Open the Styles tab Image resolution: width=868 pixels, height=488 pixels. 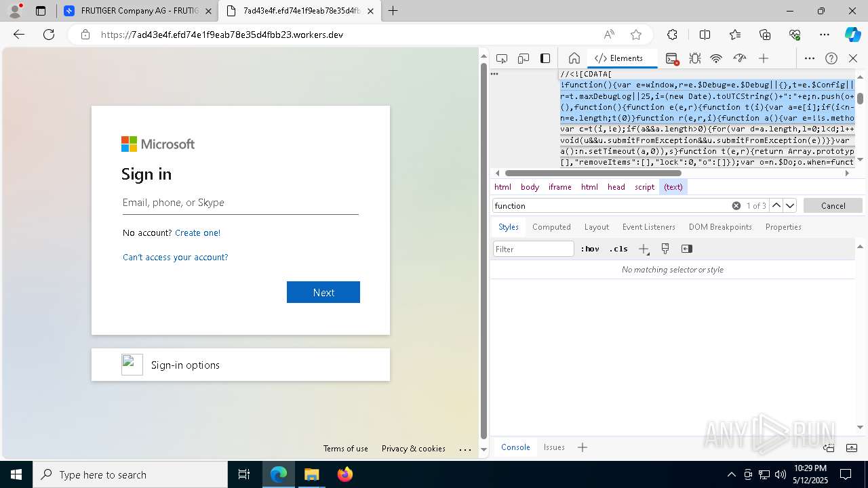(508, 227)
